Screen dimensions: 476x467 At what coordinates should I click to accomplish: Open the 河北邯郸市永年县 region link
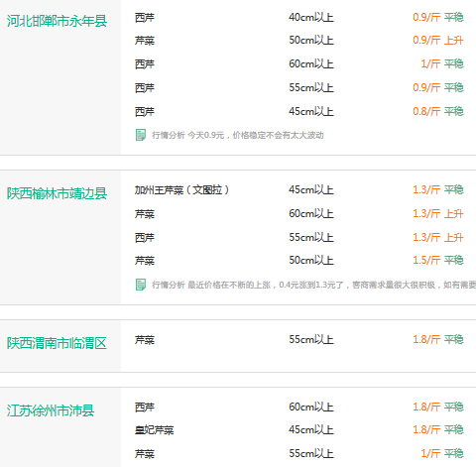57,21
